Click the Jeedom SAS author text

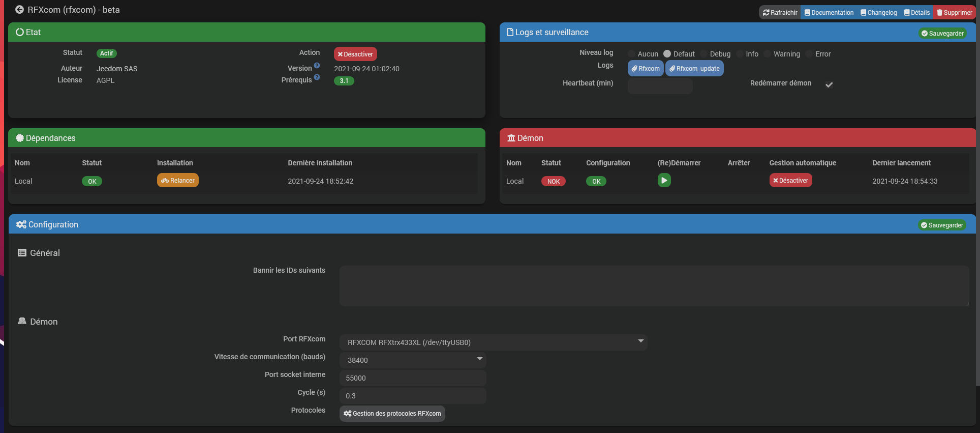(x=117, y=69)
